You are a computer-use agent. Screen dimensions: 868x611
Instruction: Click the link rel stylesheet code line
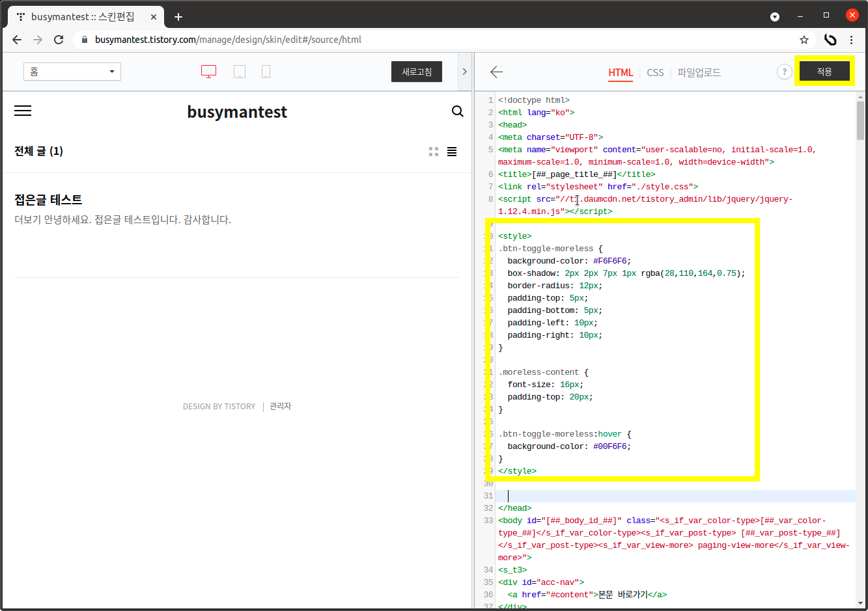598,187
